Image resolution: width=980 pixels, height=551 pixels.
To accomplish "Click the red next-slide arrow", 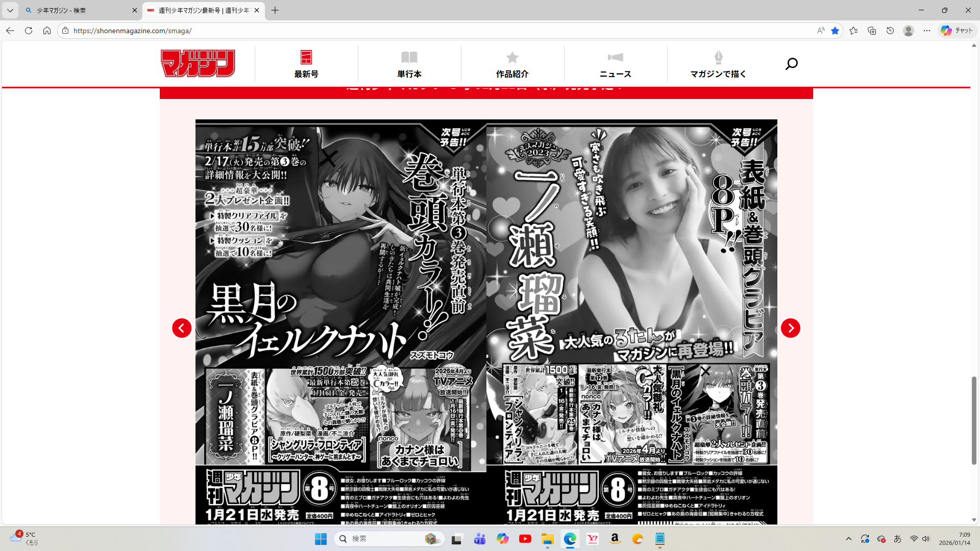I will click(790, 328).
